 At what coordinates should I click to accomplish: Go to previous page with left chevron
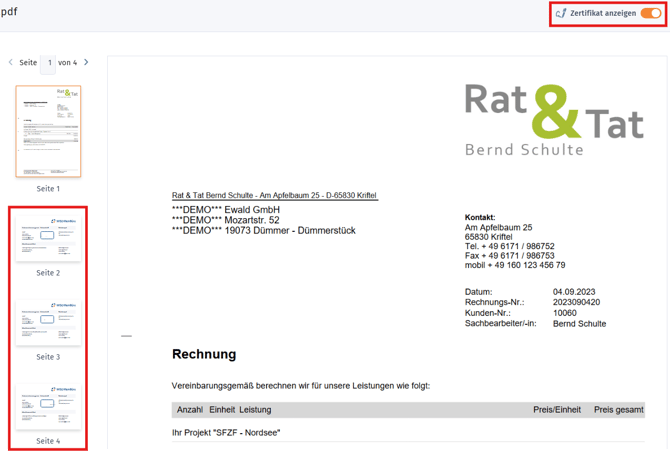click(x=11, y=62)
